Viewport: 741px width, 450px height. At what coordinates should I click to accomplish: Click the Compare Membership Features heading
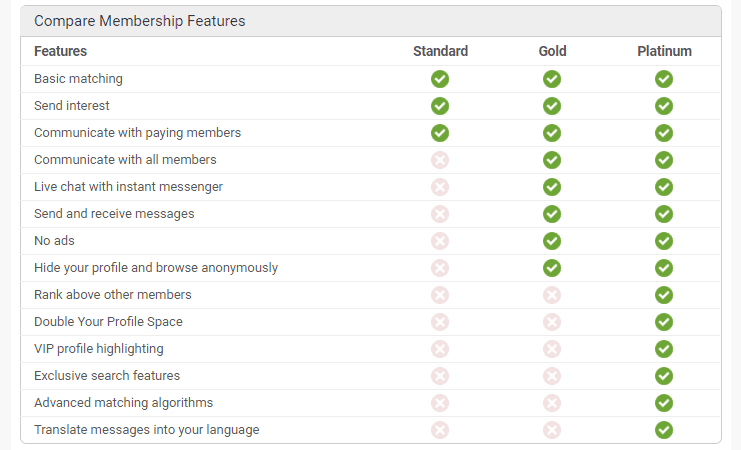tap(139, 21)
